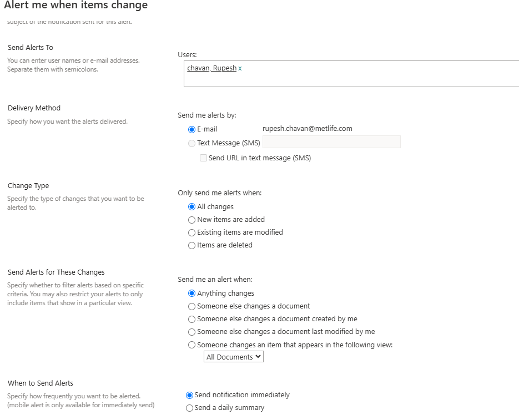The width and height of the screenshot is (519, 420).
Task: Select Send notification immediately
Action: coord(189,394)
